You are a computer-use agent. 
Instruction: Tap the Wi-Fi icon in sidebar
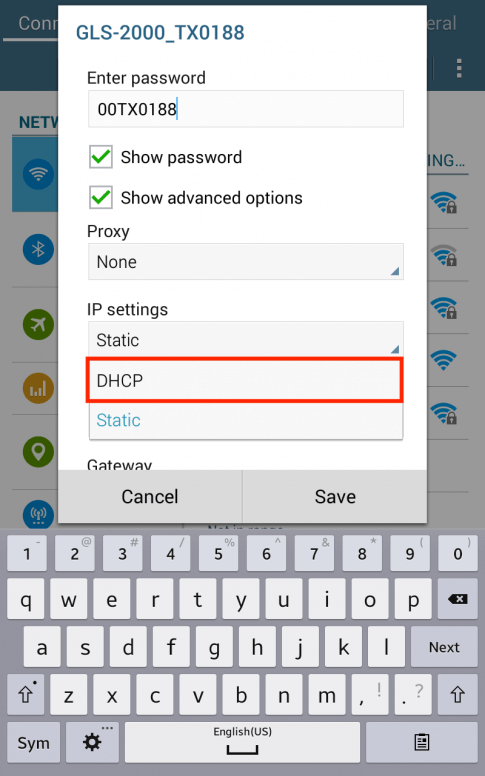(x=38, y=174)
